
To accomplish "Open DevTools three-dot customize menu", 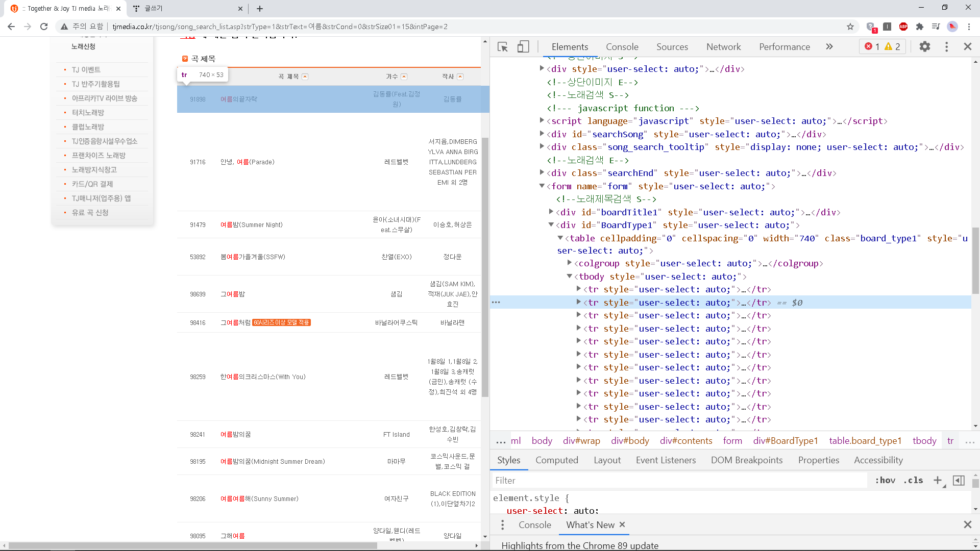I will tap(946, 47).
